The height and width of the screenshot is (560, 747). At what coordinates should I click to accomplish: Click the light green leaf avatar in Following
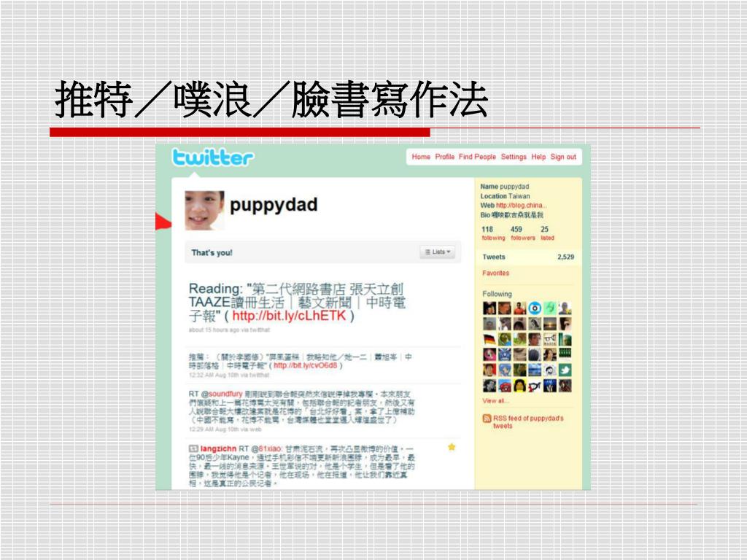[x=550, y=308]
